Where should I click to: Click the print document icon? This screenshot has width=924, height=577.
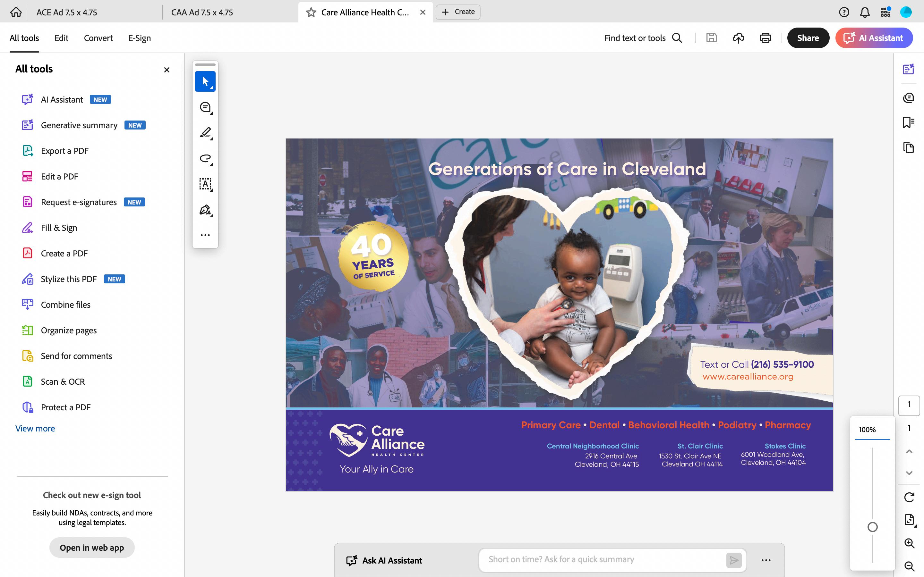[765, 38]
